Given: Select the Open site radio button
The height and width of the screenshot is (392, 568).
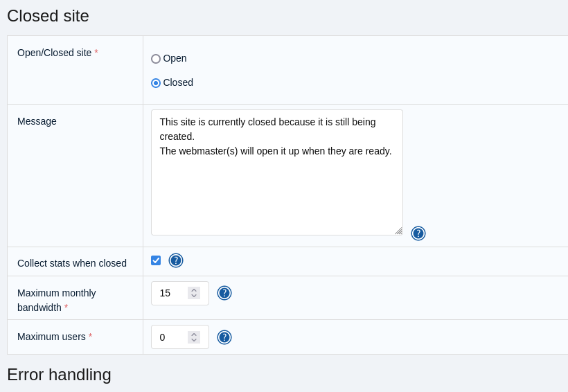Looking at the screenshot, I should (x=156, y=59).
